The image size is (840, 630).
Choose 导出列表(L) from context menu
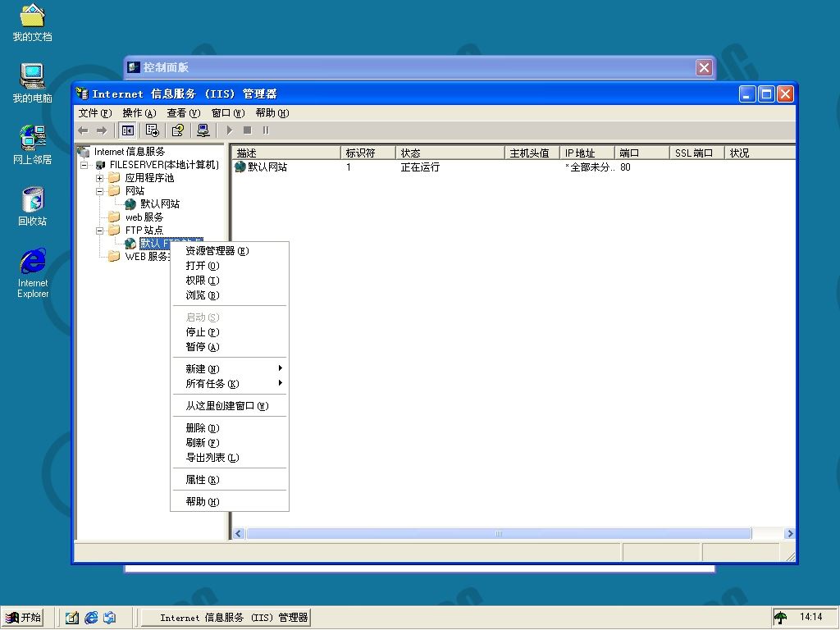pyautogui.click(x=230, y=458)
